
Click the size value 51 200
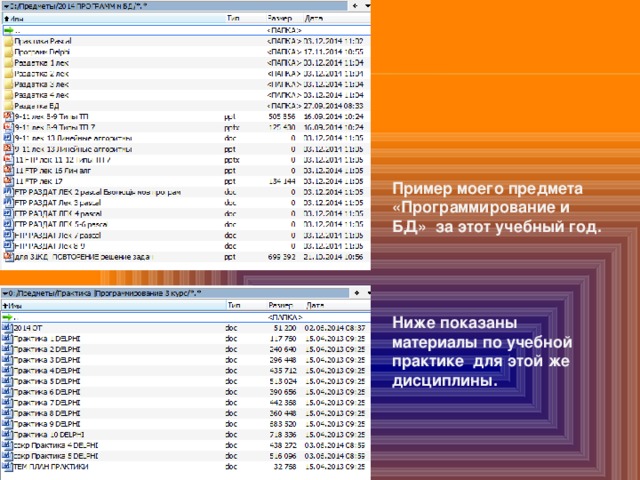click(x=285, y=328)
